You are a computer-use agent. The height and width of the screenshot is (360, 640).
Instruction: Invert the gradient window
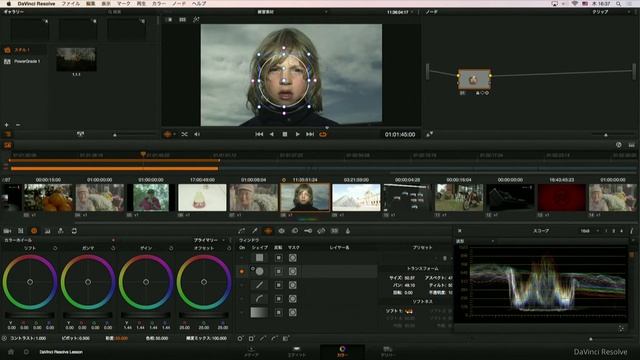pyautogui.click(x=278, y=313)
